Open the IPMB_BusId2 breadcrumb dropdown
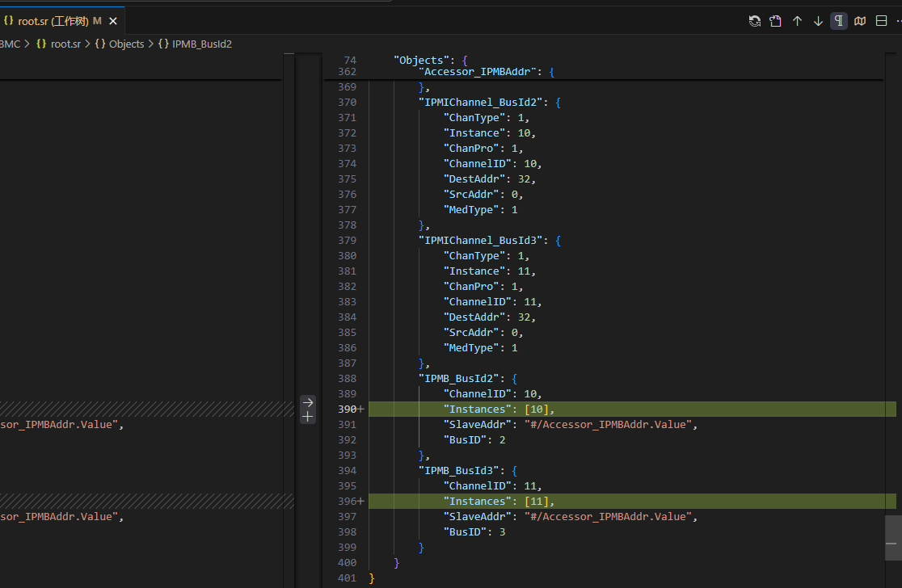 click(201, 44)
